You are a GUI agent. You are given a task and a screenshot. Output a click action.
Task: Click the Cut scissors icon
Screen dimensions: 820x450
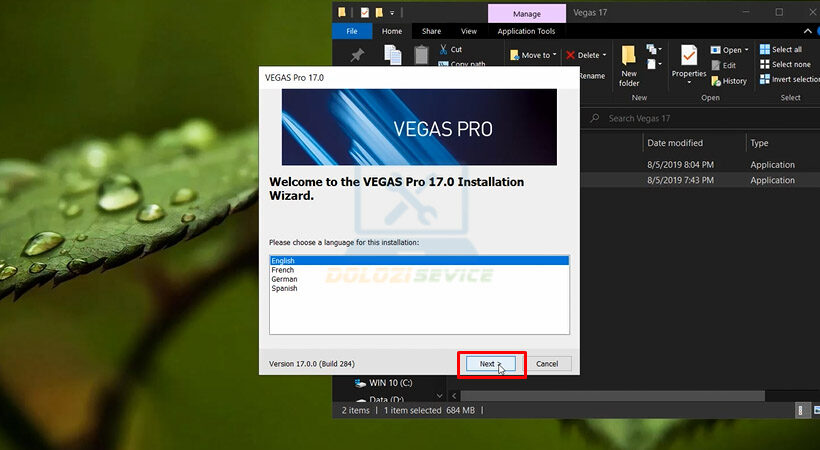click(x=443, y=49)
